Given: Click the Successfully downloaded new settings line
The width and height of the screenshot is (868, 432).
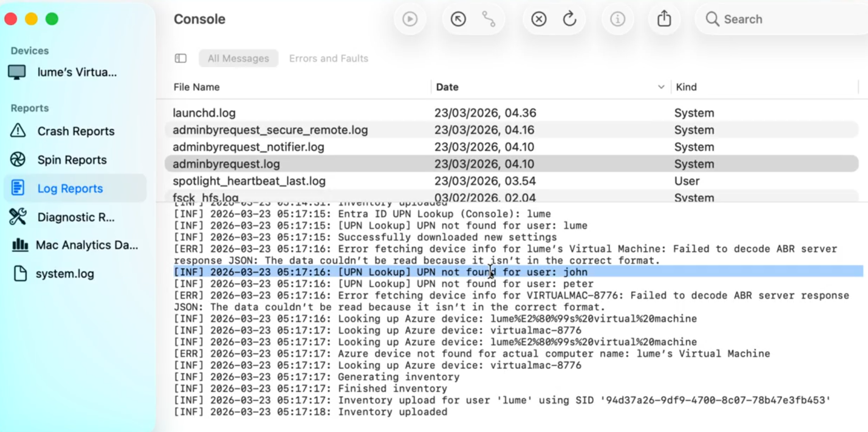Looking at the screenshot, I should [x=365, y=237].
